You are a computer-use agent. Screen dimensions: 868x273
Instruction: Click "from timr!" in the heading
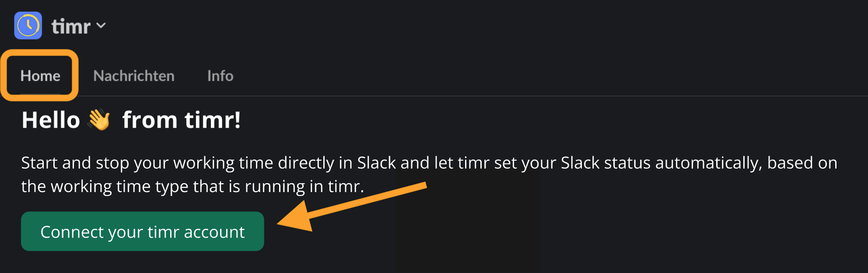click(x=182, y=120)
